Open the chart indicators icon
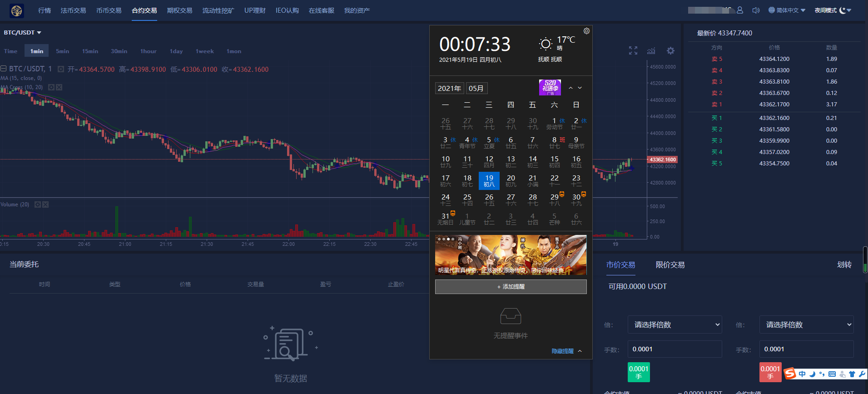Image resolution: width=868 pixels, height=394 pixels. pos(651,50)
